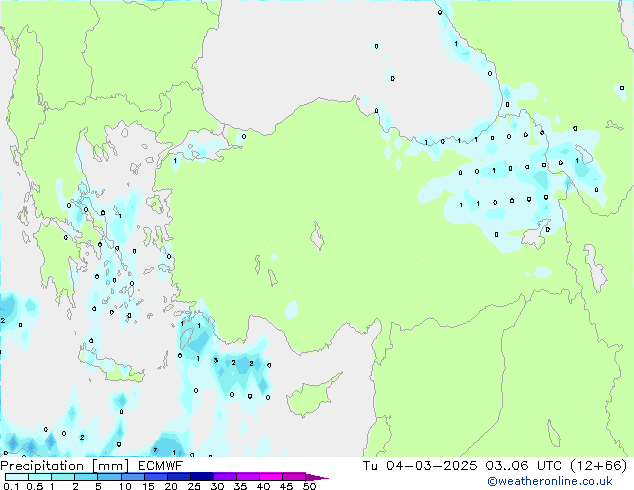This screenshot has height=490, width=634.
Task: Pick the 40–45 mm magenta legend swatch
Action: [271, 477]
